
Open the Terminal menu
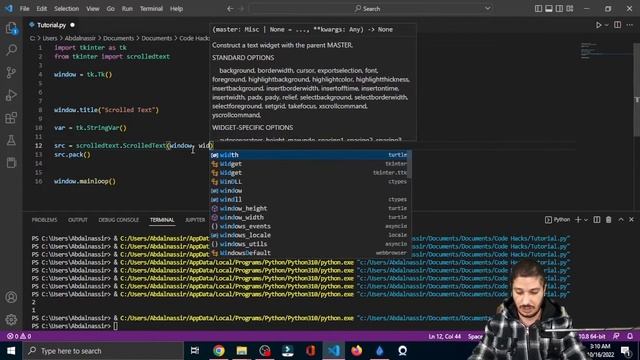pos(151,9)
